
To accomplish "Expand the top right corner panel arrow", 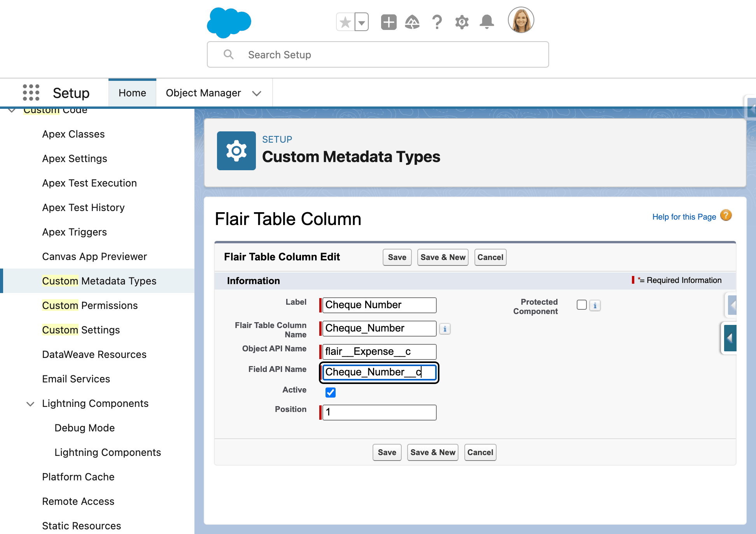I will (x=752, y=108).
